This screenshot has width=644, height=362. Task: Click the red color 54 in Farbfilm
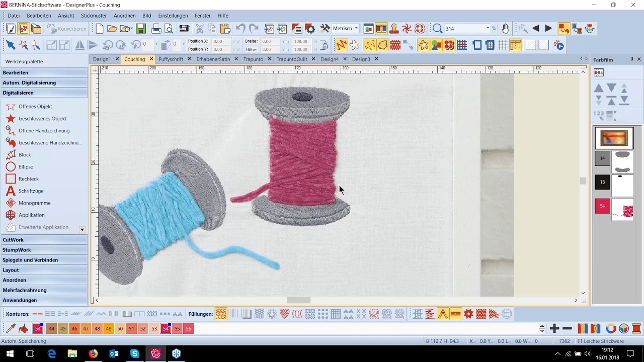602,206
